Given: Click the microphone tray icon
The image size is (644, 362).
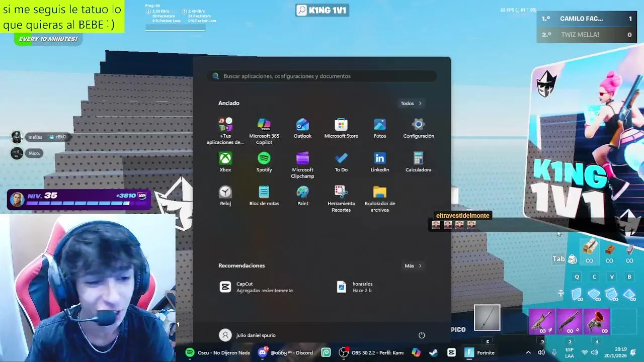Looking at the screenshot, I should (554, 353).
